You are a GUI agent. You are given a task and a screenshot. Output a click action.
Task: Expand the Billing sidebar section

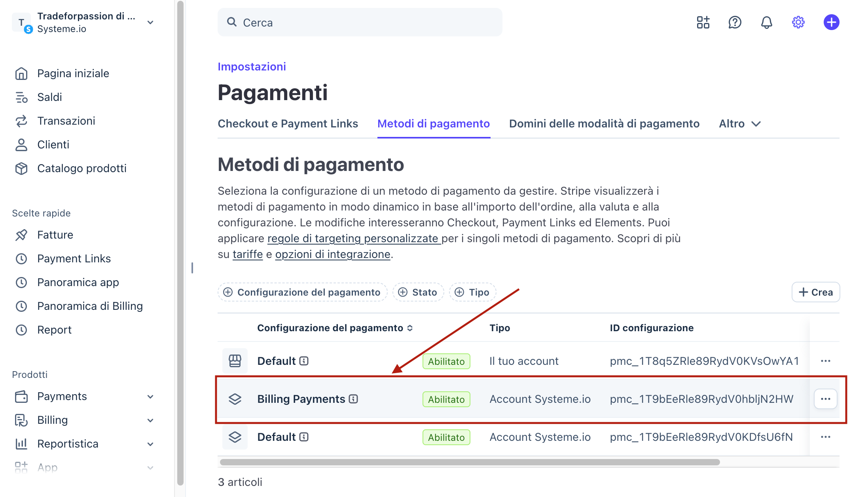tap(150, 420)
